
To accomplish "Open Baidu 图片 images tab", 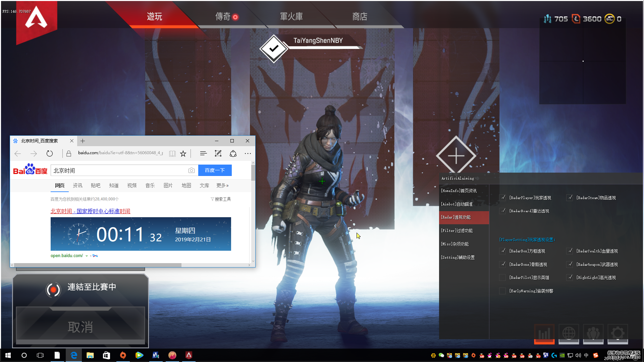I will tap(168, 185).
